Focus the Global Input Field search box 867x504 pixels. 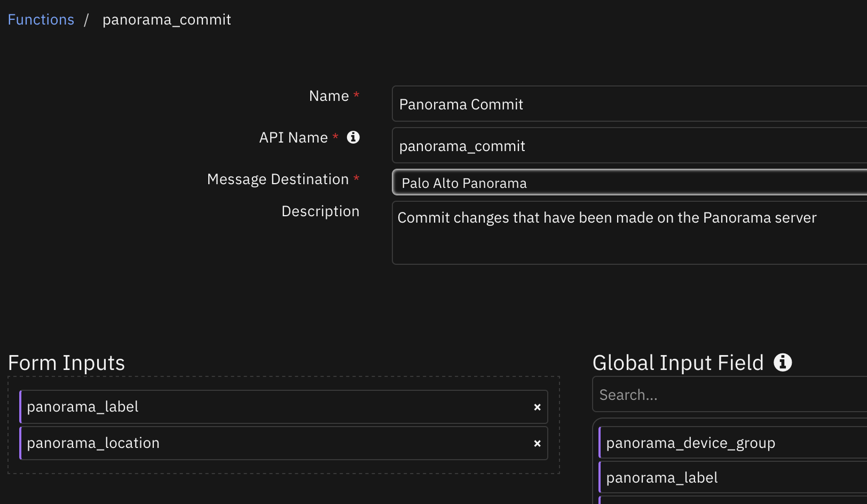coord(730,395)
